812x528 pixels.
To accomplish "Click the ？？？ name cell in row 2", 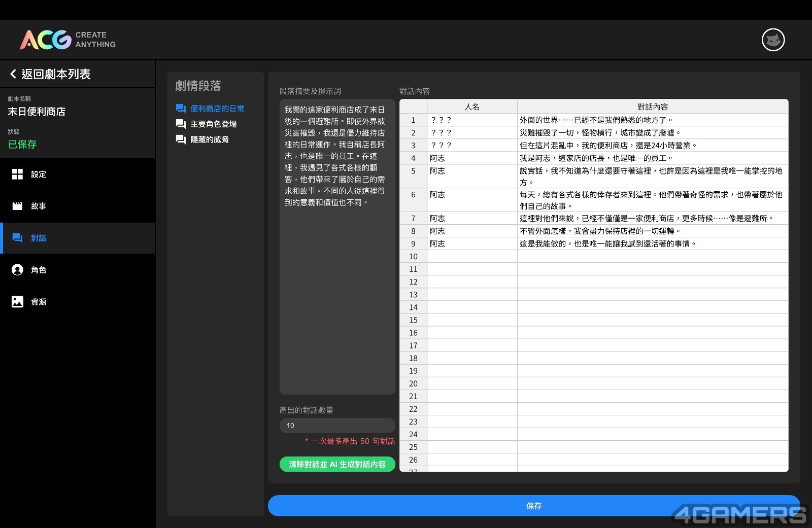I will point(472,133).
